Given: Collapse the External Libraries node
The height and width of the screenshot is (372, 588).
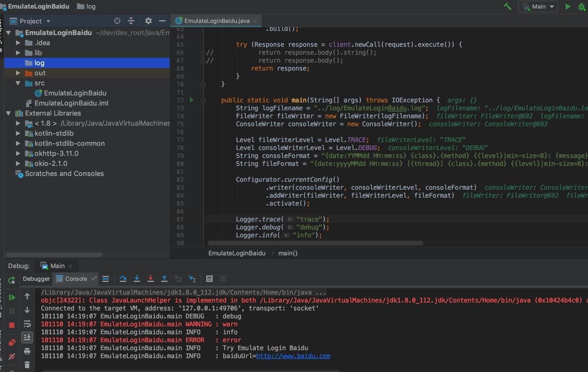Looking at the screenshot, I should tap(8, 113).
